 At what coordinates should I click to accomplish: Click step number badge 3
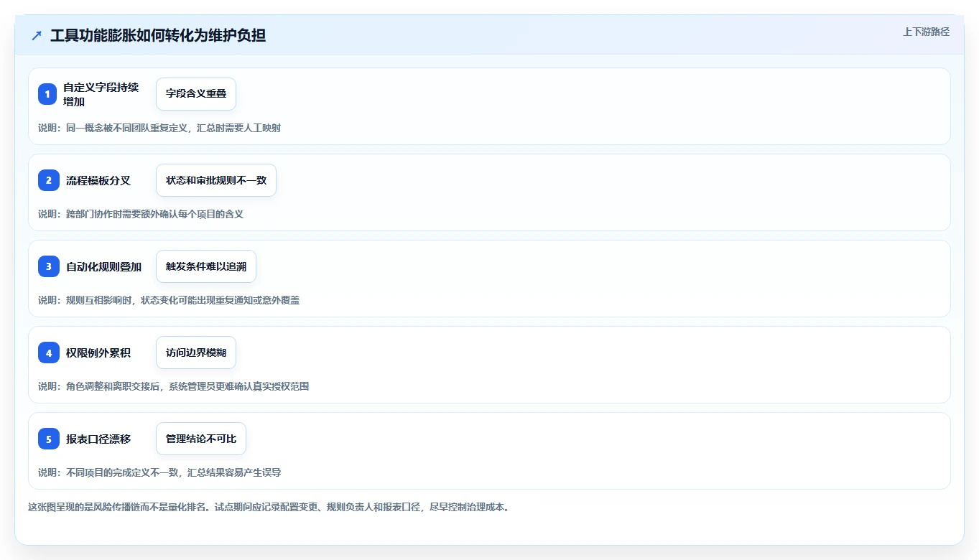coord(48,266)
